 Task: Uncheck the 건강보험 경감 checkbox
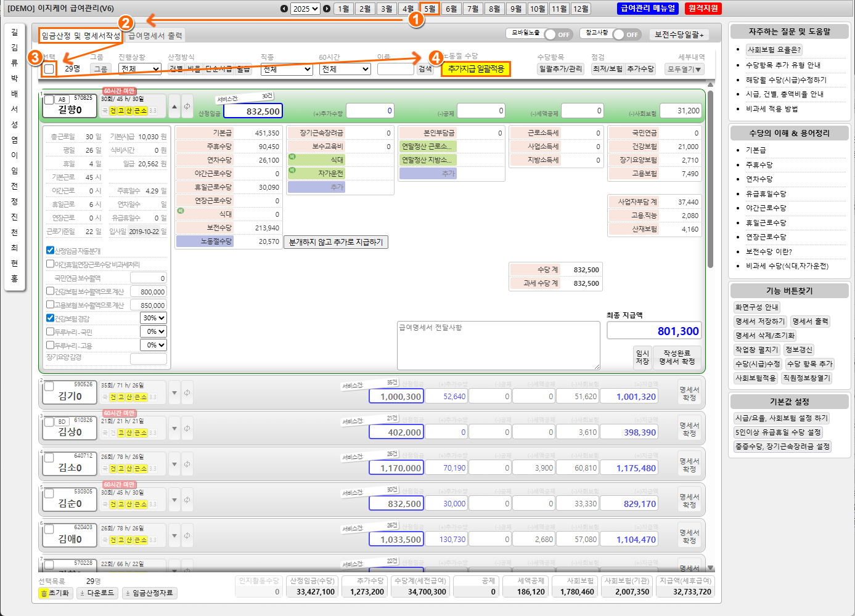51,318
